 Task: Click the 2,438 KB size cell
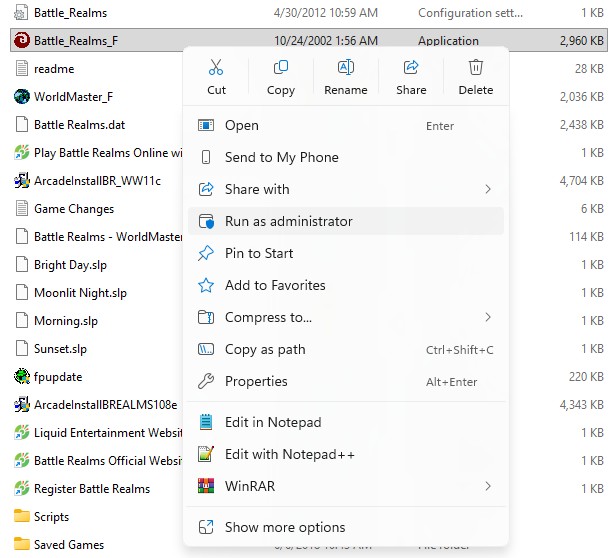[581, 125]
